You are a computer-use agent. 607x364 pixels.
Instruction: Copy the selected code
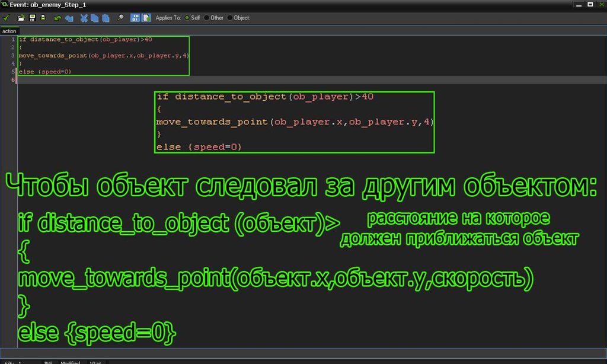coord(94,18)
